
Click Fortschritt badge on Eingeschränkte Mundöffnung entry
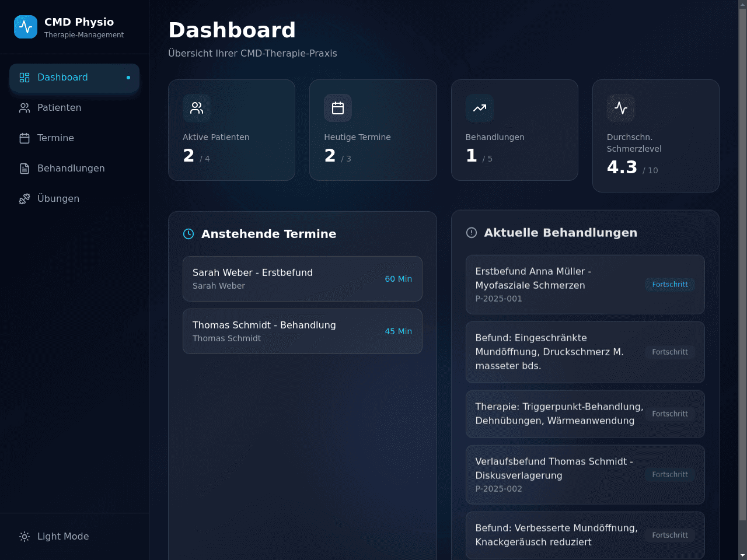670,352
